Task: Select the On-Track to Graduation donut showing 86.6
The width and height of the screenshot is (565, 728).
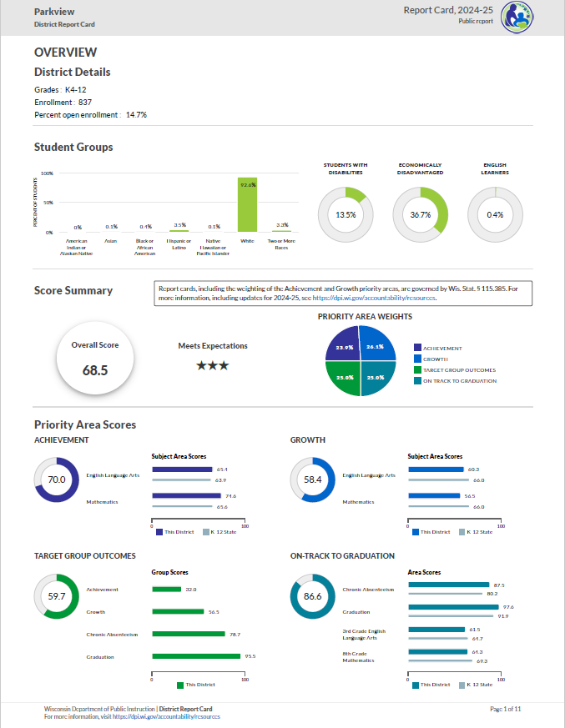Action: [313, 596]
